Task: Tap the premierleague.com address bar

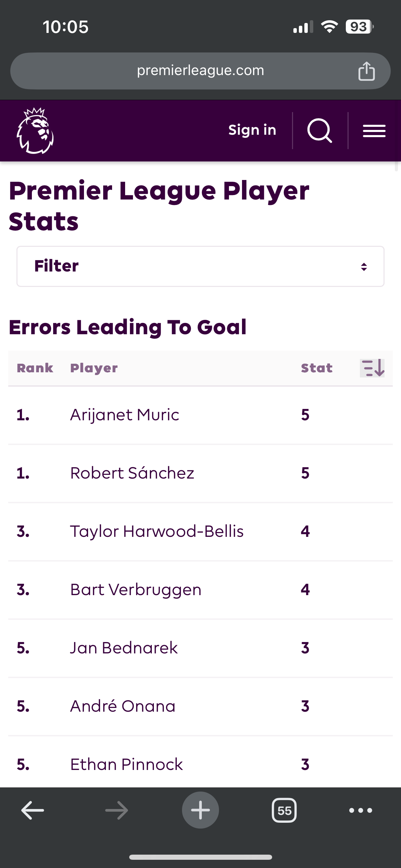Action: coord(200,71)
